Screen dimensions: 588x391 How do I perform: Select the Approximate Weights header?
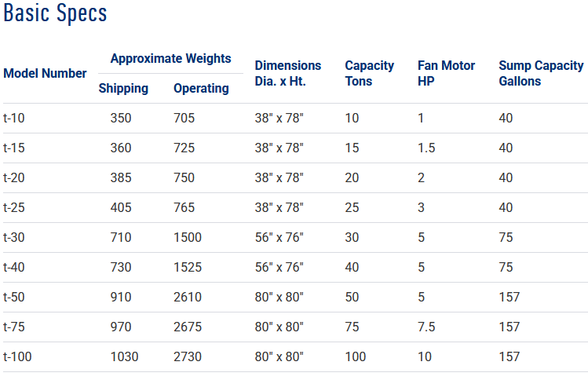[x=170, y=58]
